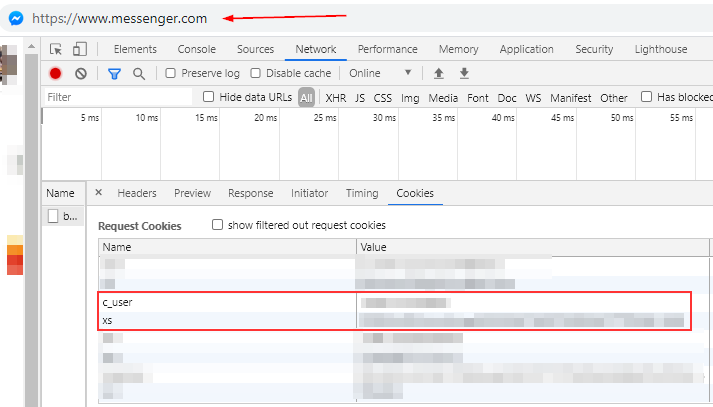Sort cookies by the Value column header
The height and width of the screenshot is (407, 713).
(533, 247)
